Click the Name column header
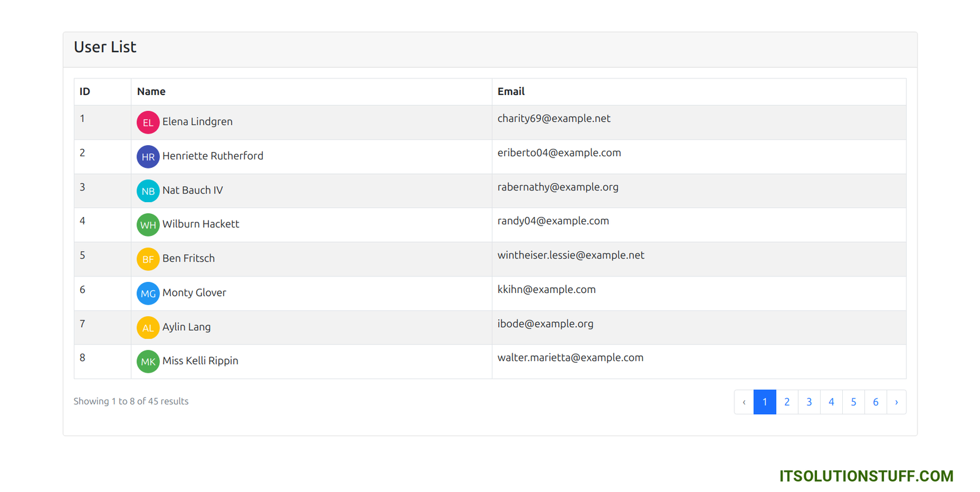Image resolution: width=980 pixels, height=492 pixels. [151, 92]
